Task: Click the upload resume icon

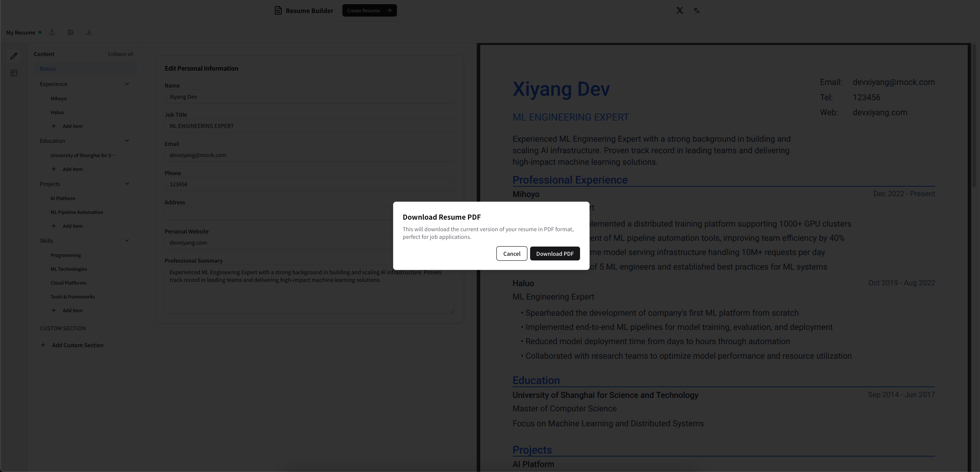Action: [x=52, y=32]
